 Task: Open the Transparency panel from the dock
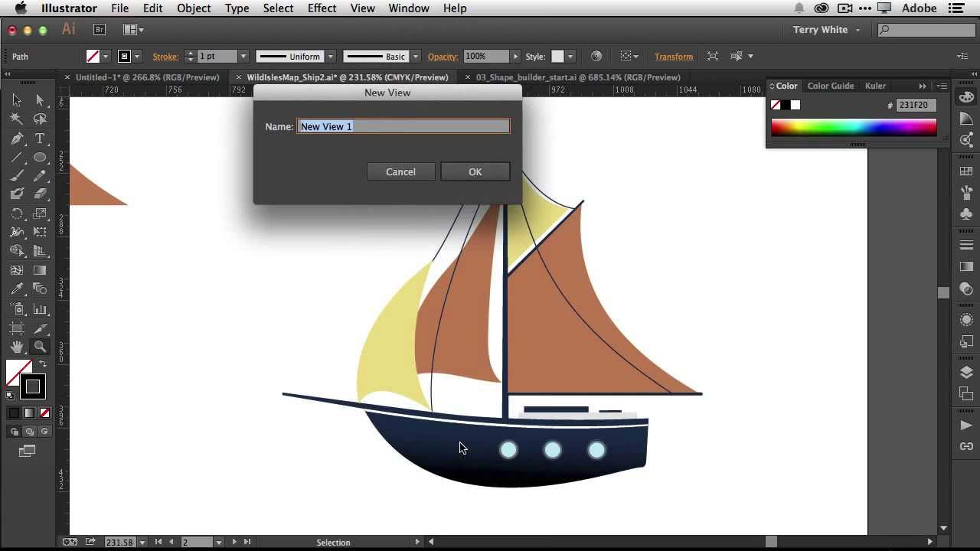click(x=966, y=289)
